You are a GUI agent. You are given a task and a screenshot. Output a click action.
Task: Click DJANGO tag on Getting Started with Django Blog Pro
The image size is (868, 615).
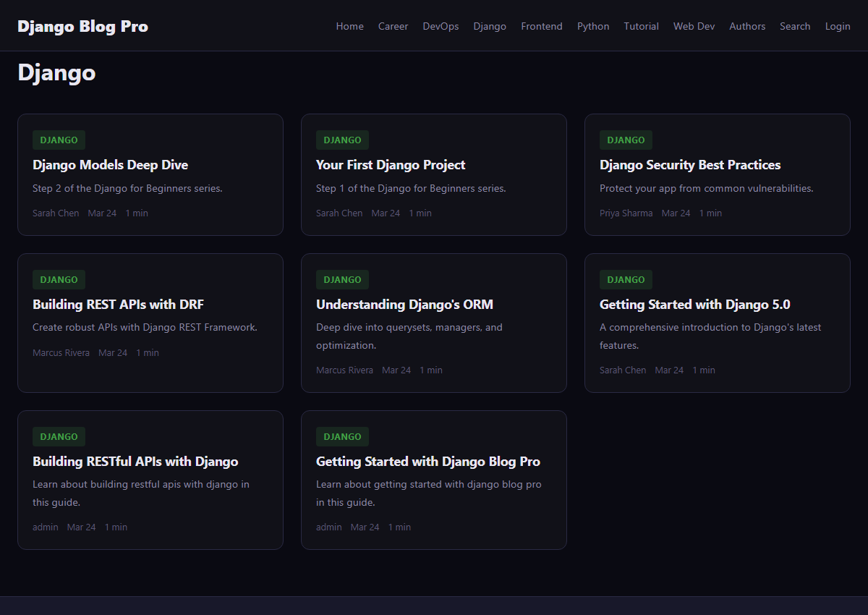click(x=342, y=436)
